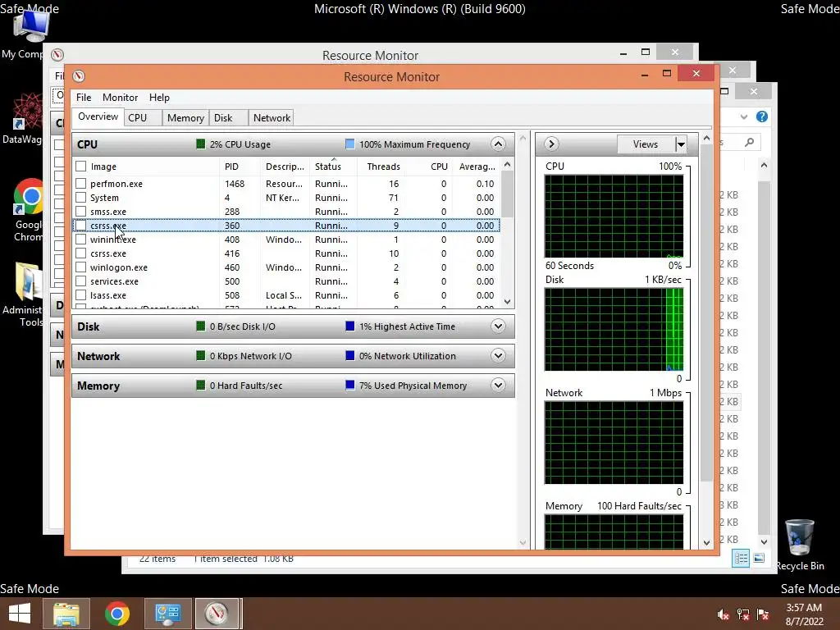The height and width of the screenshot is (630, 840).
Task: Toggle the select-all Image checkbox in the header
Action: pos(81,167)
